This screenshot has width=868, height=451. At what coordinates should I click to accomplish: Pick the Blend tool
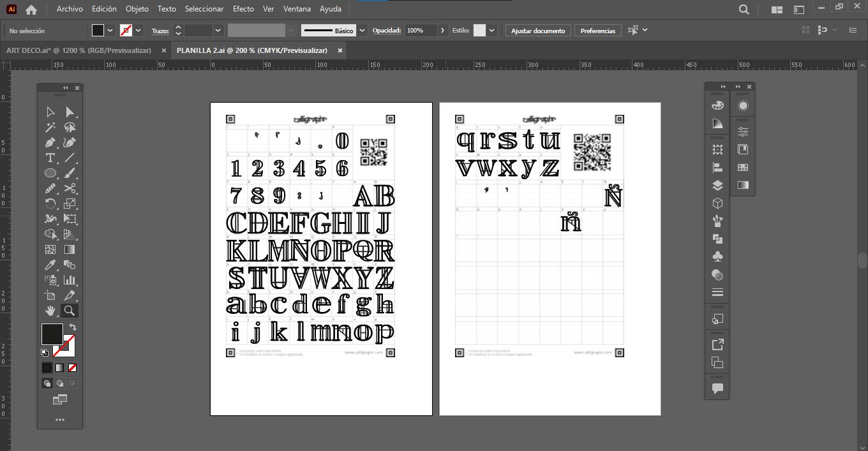(x=70, y=265)
